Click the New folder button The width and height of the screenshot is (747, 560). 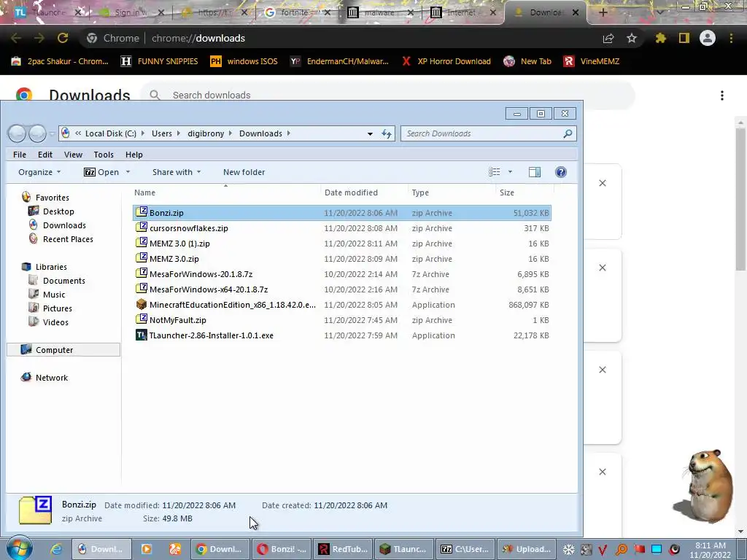point(244,172)
